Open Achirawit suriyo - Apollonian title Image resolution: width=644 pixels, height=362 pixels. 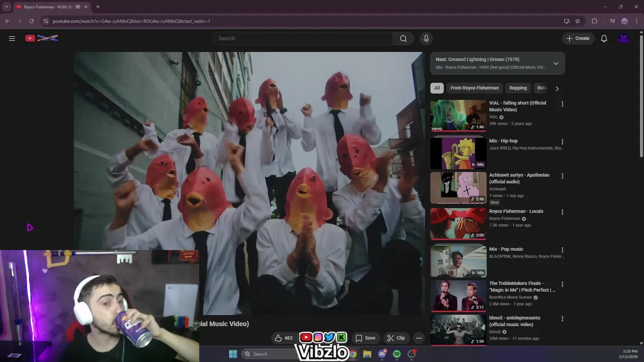tap(519, 178)
